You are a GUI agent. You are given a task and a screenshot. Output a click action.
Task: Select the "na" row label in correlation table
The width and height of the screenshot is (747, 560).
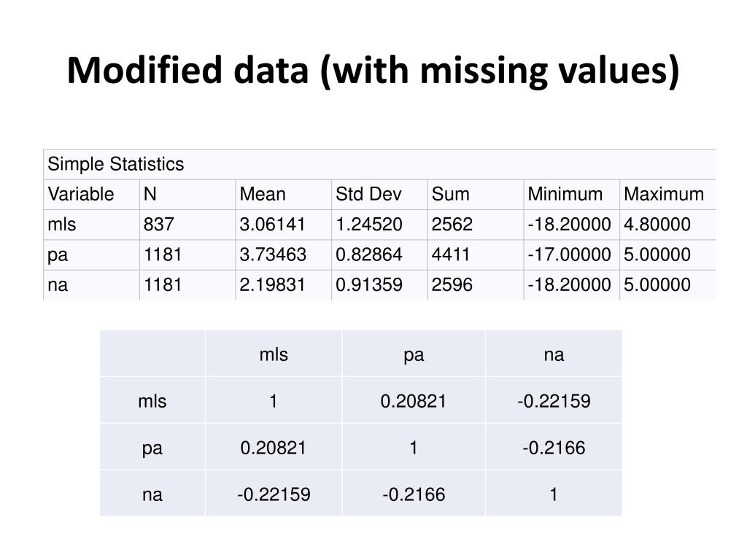click(152, 495)
